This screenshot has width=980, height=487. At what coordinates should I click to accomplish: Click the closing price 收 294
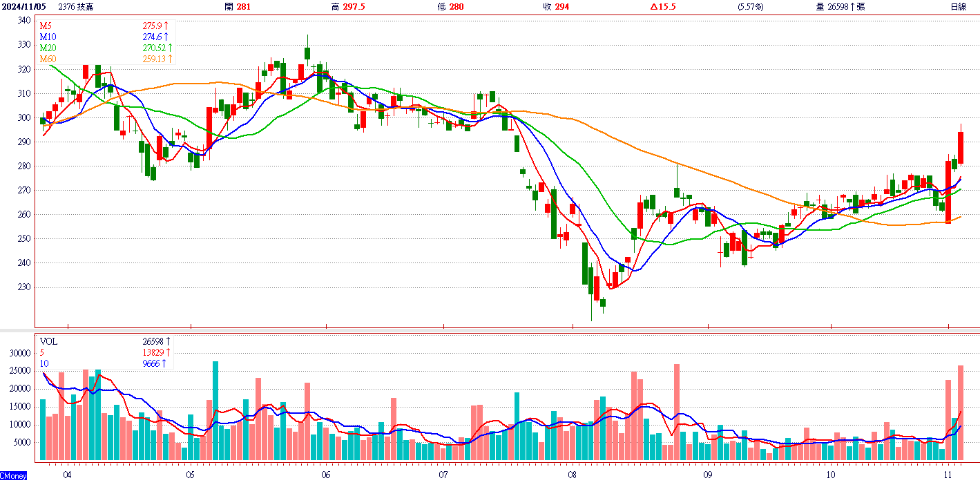tap(556, 6)
